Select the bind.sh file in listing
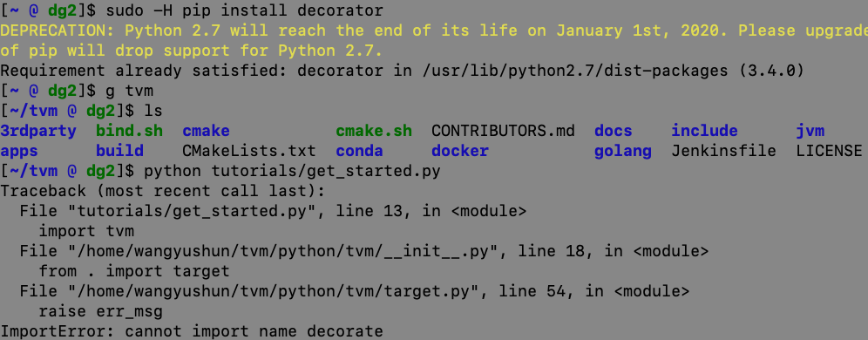Viewport: 868px width, 340px height. point(130,132)
